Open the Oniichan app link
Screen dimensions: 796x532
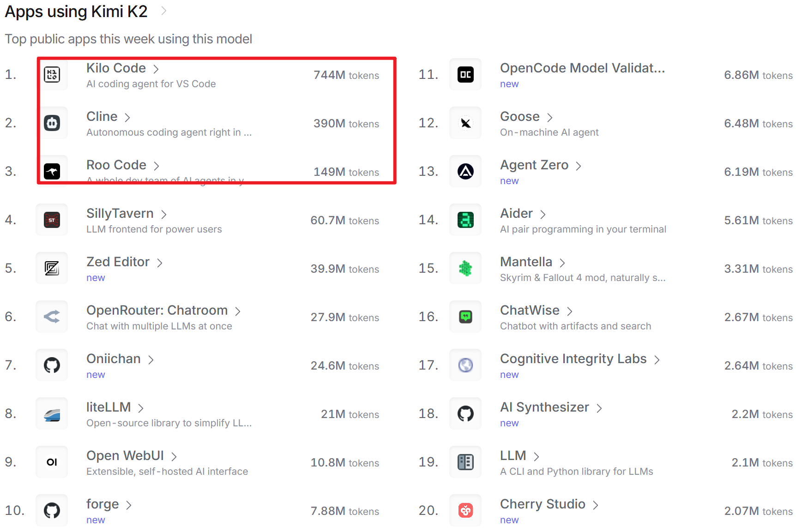pyautogui.click(x=114, y=359)
